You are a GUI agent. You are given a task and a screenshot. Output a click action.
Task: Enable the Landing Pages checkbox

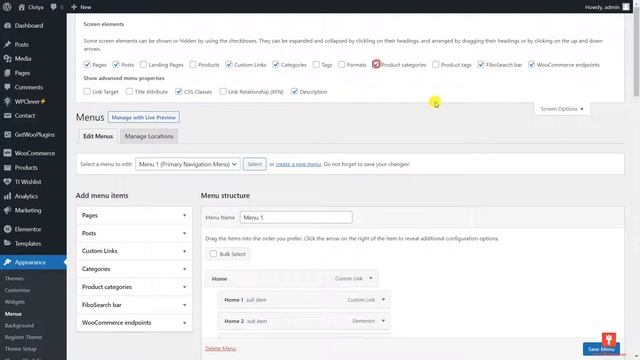tap(143, 64)
